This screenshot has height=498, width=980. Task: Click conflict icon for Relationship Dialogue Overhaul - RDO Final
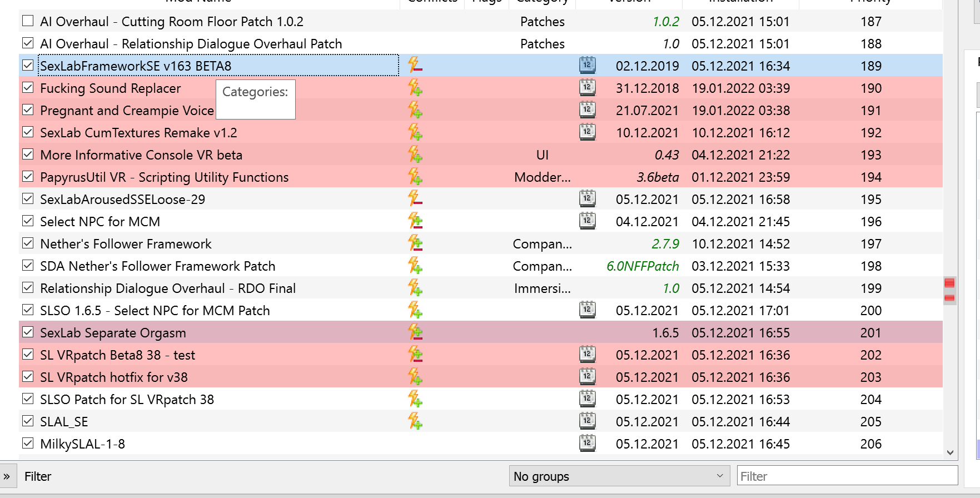point(415,288)
